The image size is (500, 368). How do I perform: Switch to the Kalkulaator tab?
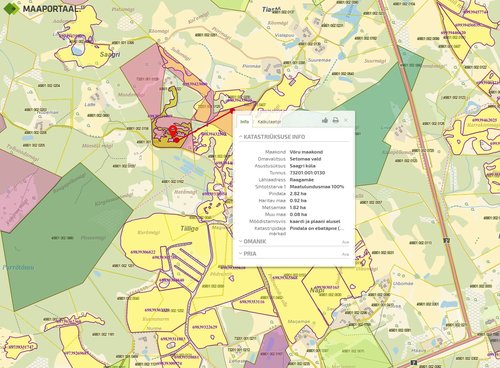point(269,122)
